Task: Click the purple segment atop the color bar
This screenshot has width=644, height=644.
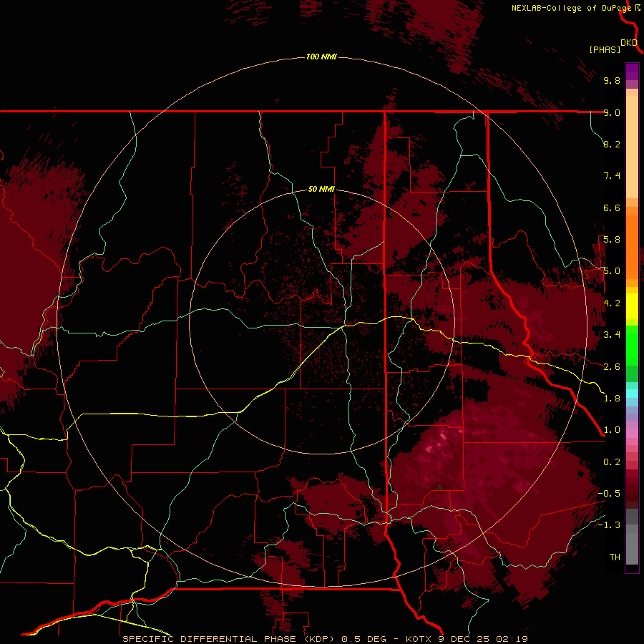Action: 632,72
